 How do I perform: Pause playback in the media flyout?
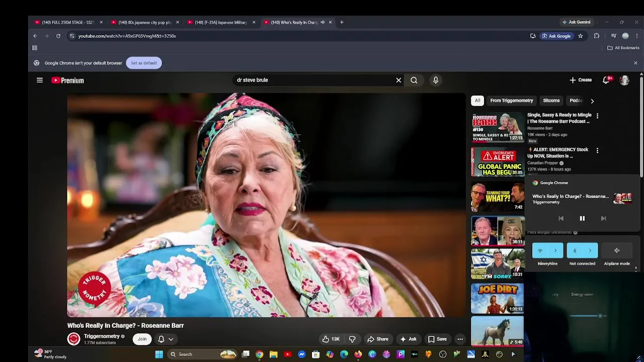click(x=582, y=218)
